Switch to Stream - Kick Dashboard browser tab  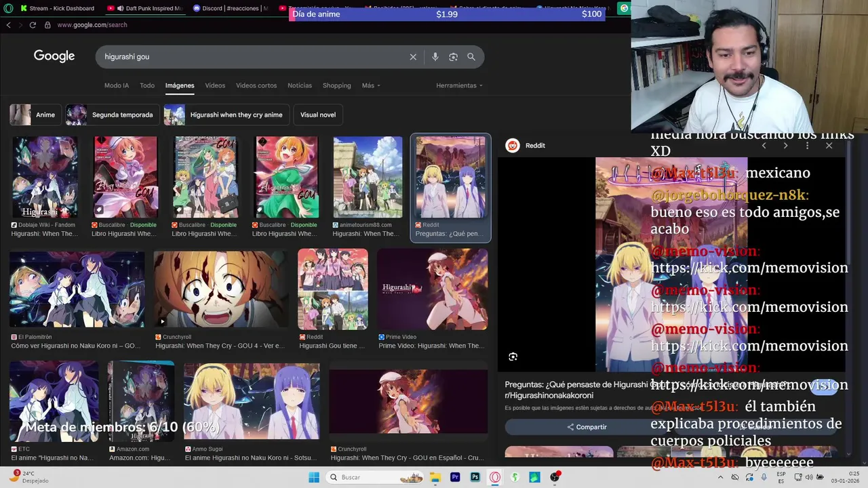click(x=58, y=8)
